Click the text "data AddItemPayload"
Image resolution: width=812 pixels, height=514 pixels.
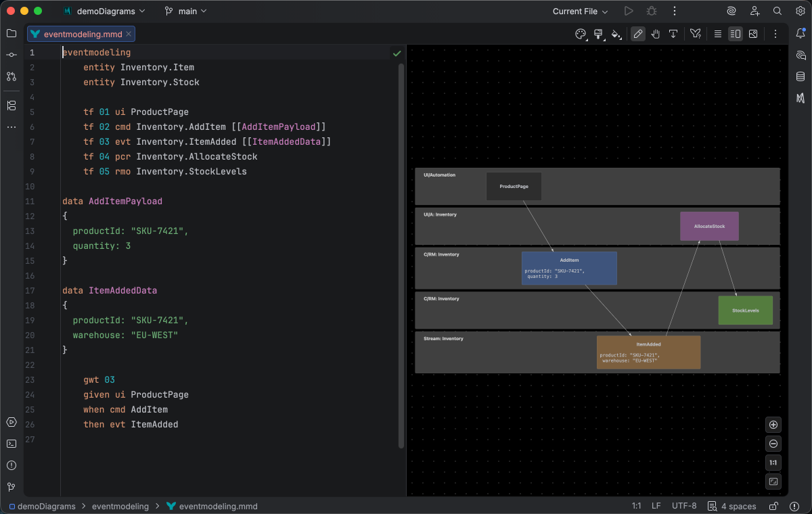(112, 202)
